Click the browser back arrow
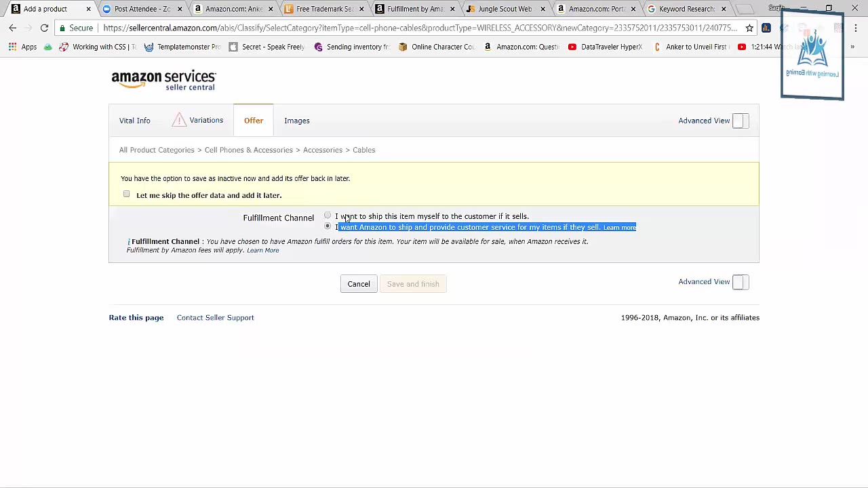Image resolution: width=868 pixels, height=488 pixels. coord(12,28)
